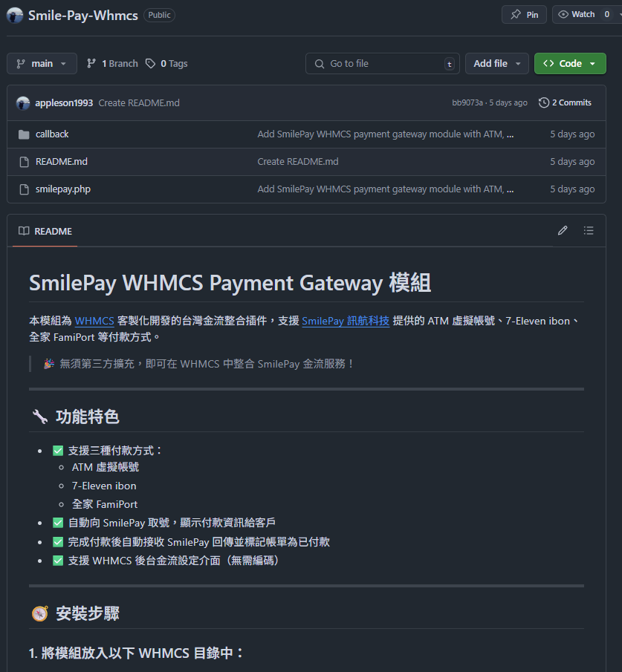Open the 0 Tags link

click(166, 64)
